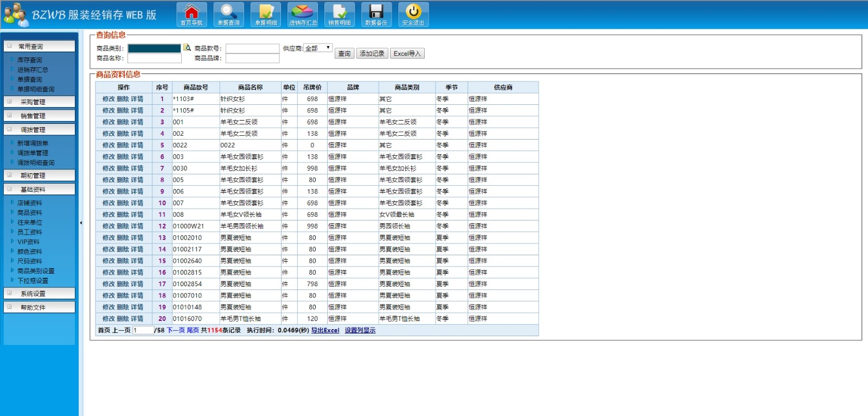Image resolution: width=868 pixels, height=416 pixels.
Task: Open the 供应商 dropdown
Action: [318, 48]
